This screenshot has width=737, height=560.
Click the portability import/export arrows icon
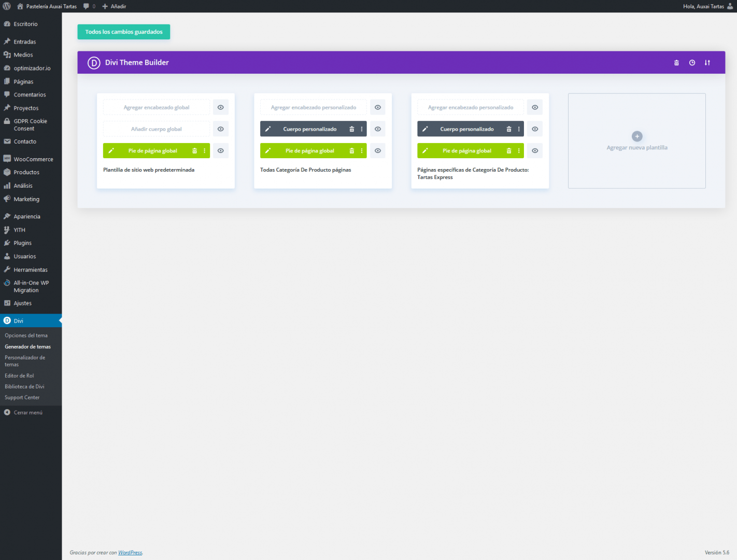(707, 63)
